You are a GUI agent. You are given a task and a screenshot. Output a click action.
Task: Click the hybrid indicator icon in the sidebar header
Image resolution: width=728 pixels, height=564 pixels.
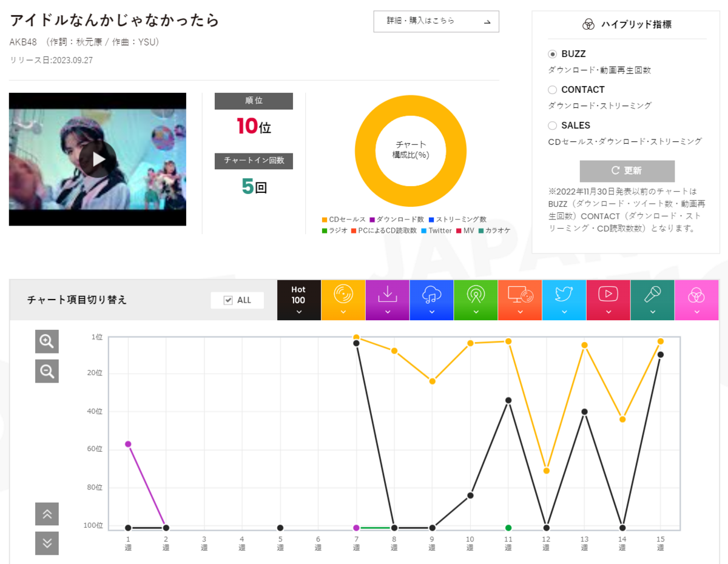click(588, 24)
